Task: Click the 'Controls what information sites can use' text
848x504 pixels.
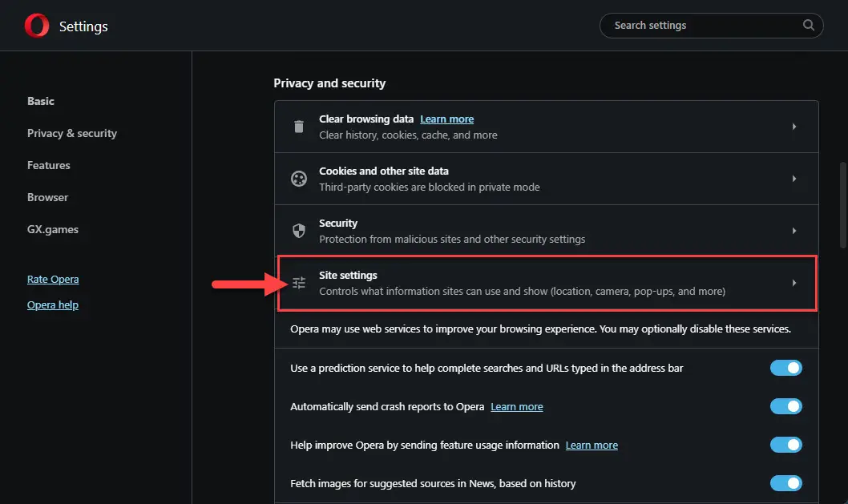Action: tap(522, 291)
